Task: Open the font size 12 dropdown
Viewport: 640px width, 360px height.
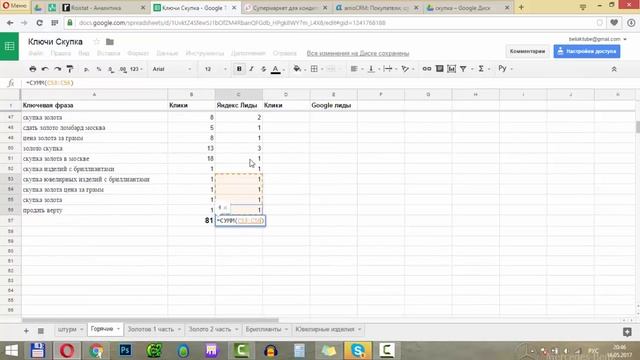Action: click(x=215, y=69)
